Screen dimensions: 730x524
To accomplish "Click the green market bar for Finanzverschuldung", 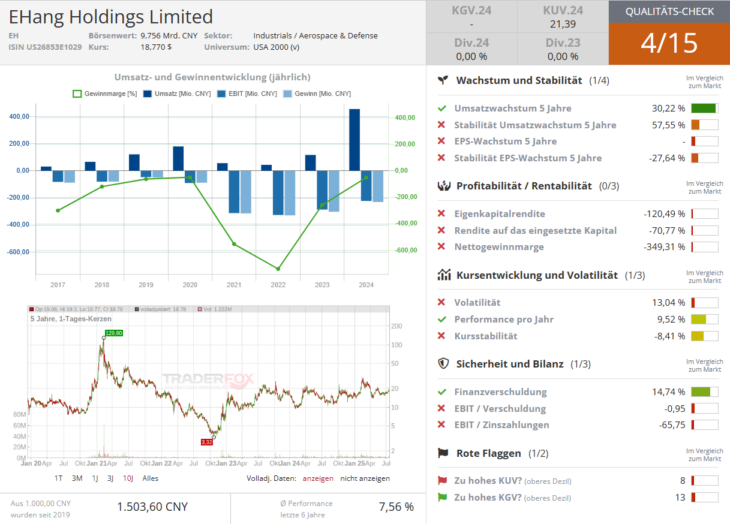I will (x=704, y=392).
